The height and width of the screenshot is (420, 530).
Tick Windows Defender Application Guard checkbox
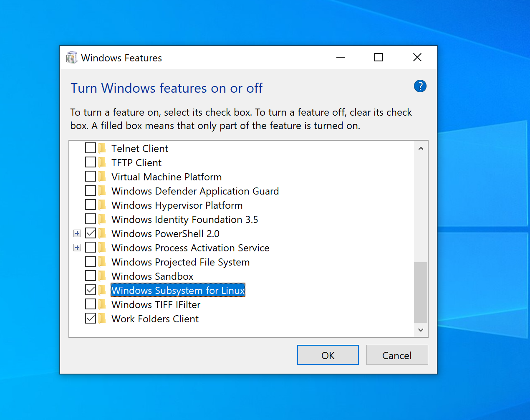coord(91,190)
